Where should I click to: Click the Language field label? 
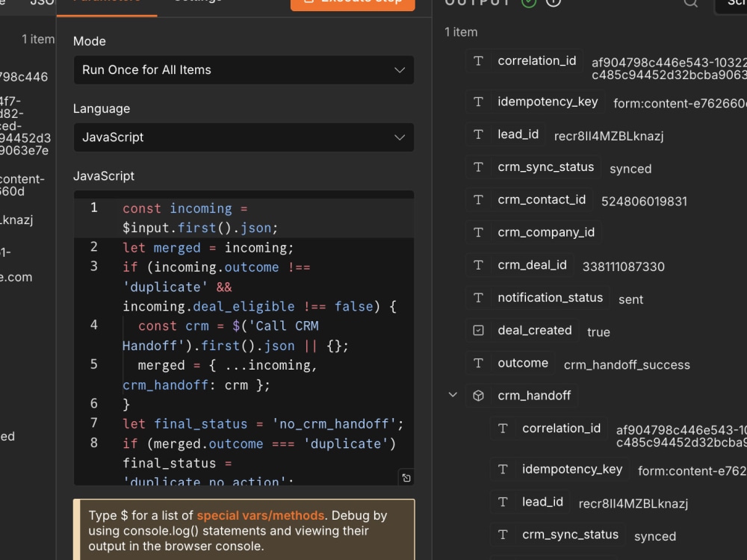pos(102,109)
